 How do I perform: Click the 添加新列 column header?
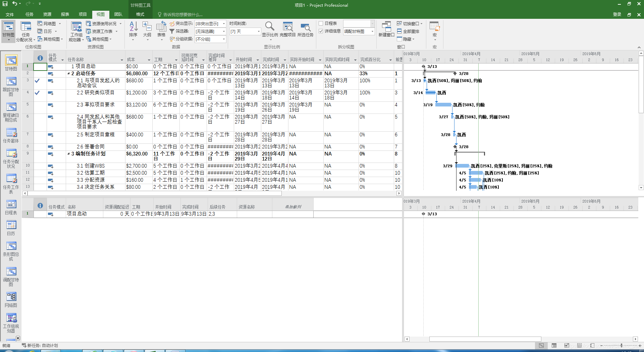293,207
